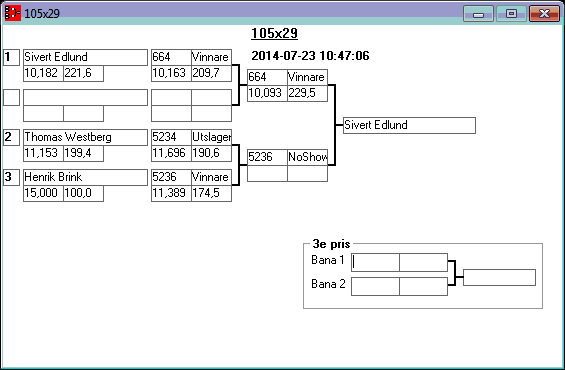Click the empty seed box below seed 1
The width and height of the screenshot is (565, 370).
[12, 98]
